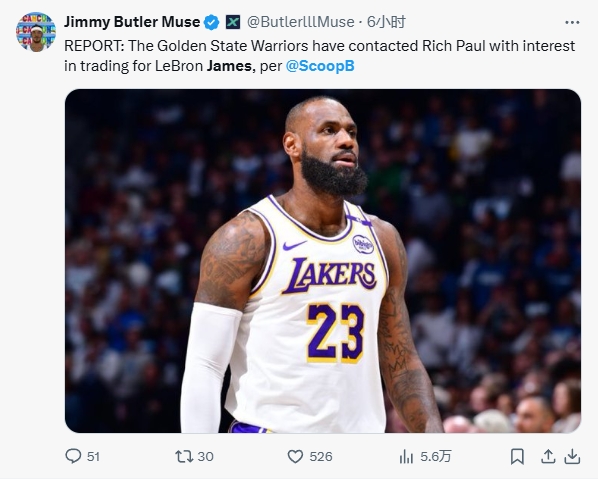Click the blue verified badge
The image size is (598, 479).
[211, 22]
